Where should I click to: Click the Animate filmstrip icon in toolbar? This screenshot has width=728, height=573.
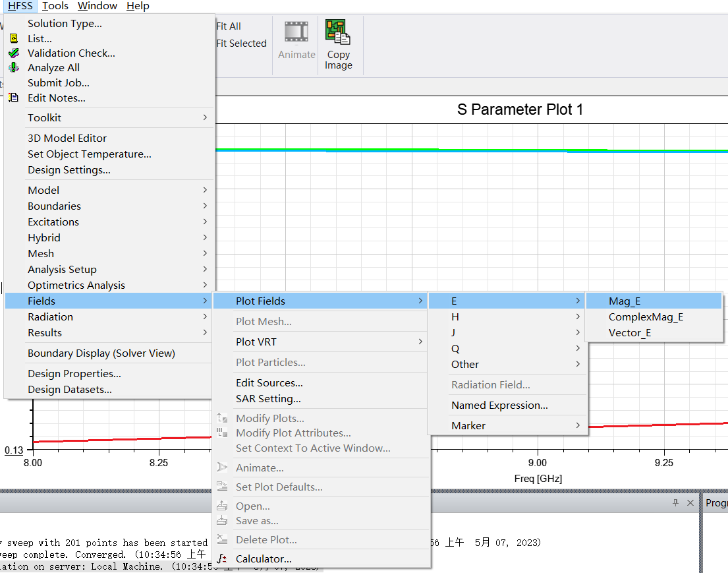(296, 32)
